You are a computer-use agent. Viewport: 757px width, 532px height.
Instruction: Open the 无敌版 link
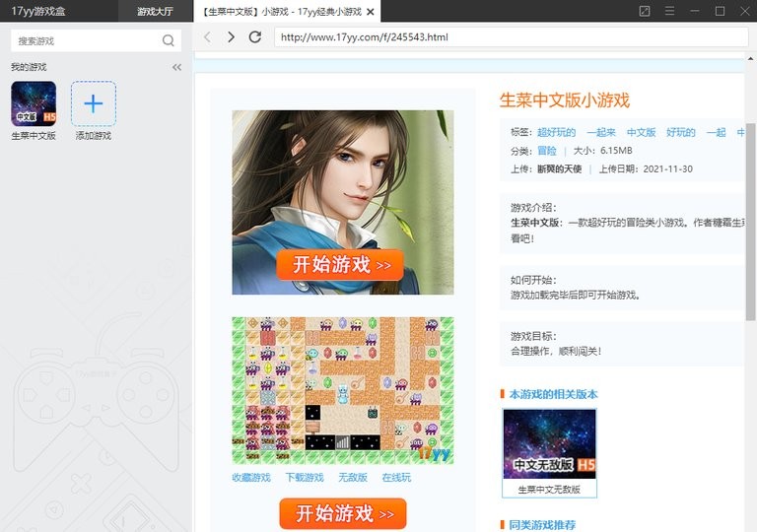(353, 478)
